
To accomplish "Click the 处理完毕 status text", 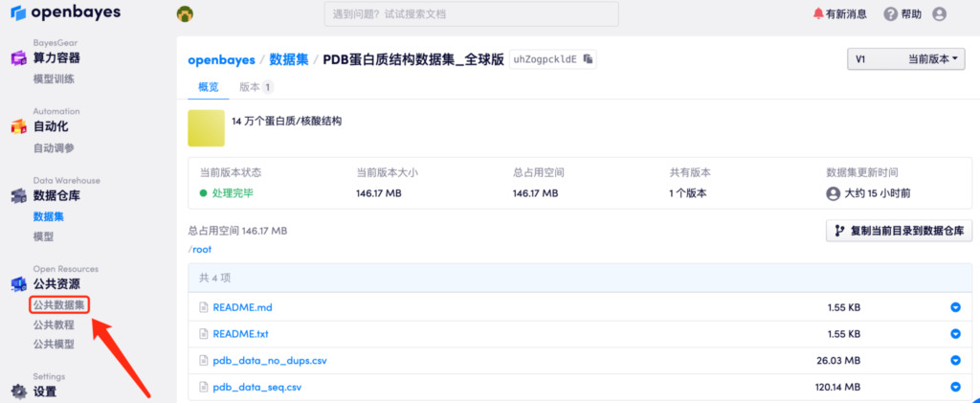I will click(233, 193).
